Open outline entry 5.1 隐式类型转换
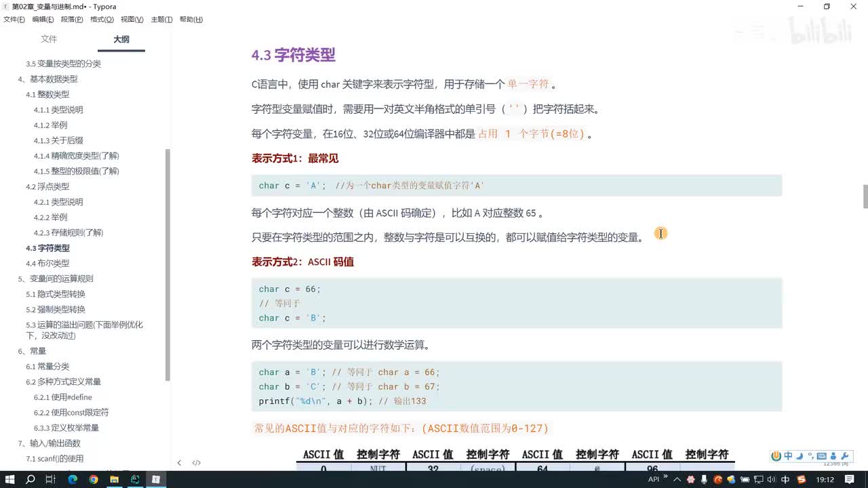Screen dimensions: 868x488 [56, 294]
